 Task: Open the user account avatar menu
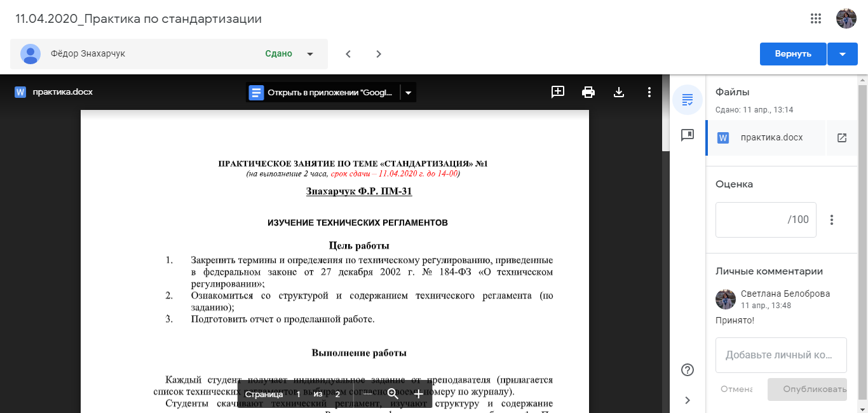[x=846, y=18]
